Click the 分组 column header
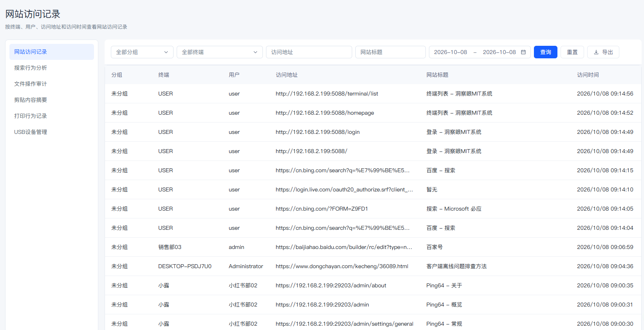Image resolution: width=644 pixels, height=330 pixels. (117, 75)
